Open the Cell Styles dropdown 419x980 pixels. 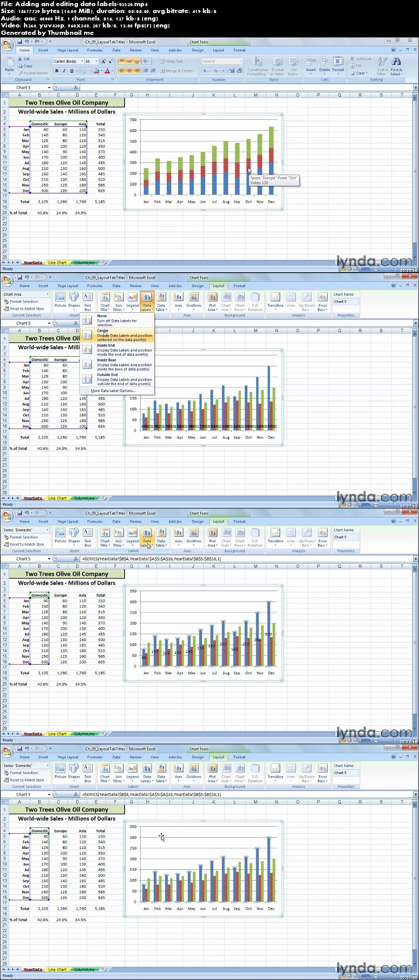[x=293, y=66]
